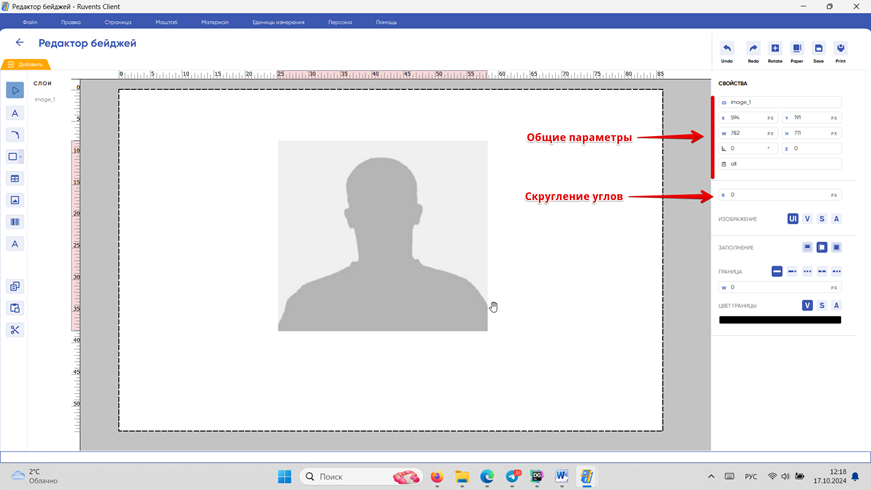Open the Единицы измерения menu
The image size is (871, 490).
click(x=278, y=22)
